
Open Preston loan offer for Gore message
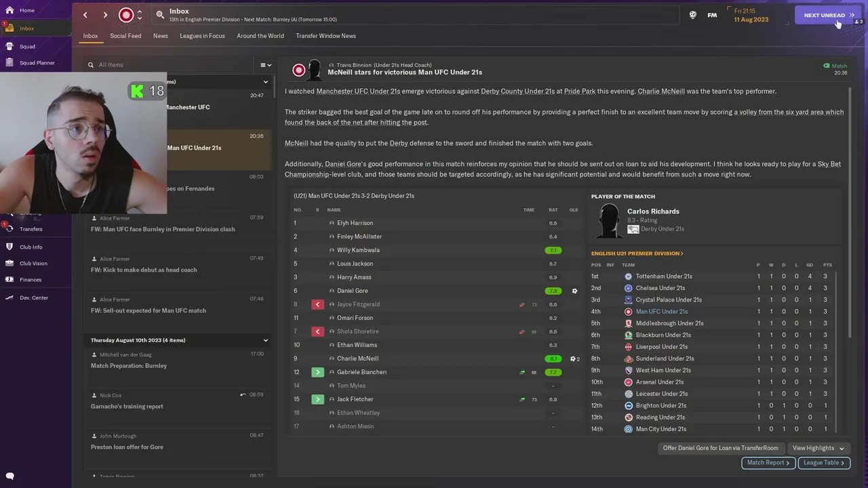(x=178, y=442)
